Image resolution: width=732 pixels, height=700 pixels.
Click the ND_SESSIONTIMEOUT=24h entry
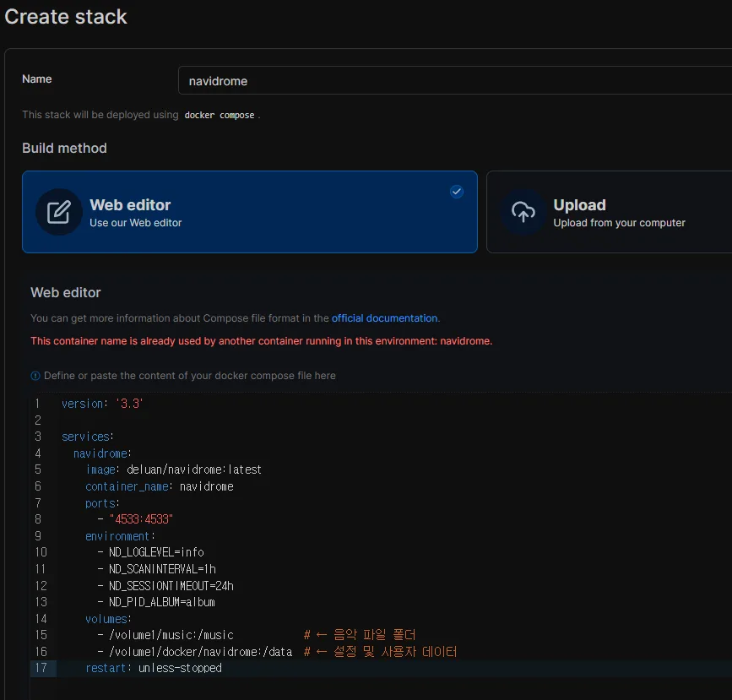(x=171, y=585)
